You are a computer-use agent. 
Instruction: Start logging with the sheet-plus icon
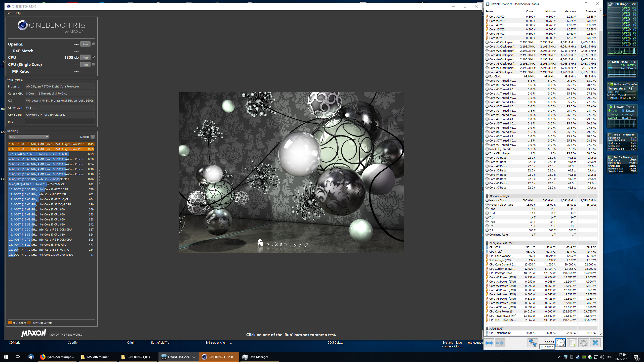pos(572,343)
